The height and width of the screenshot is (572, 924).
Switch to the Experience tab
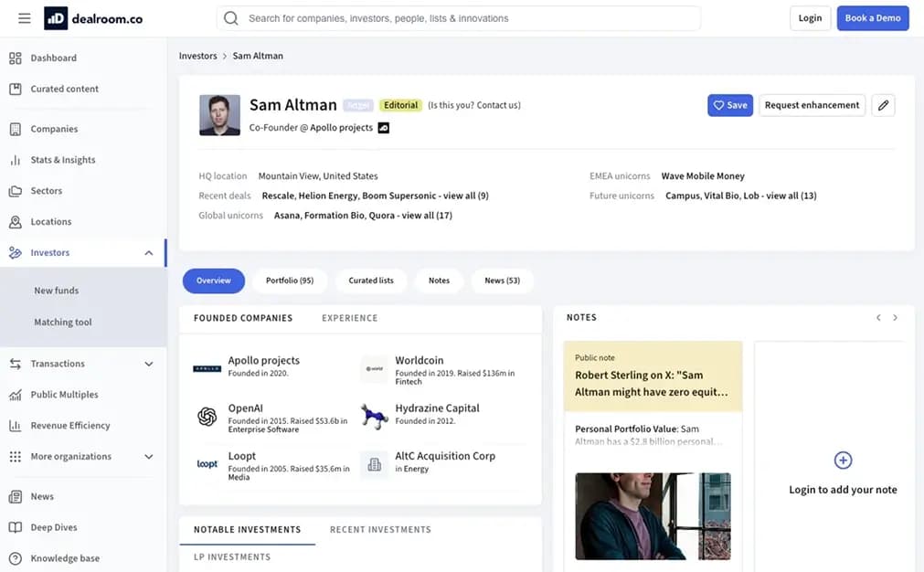click(x=349, y=318)
